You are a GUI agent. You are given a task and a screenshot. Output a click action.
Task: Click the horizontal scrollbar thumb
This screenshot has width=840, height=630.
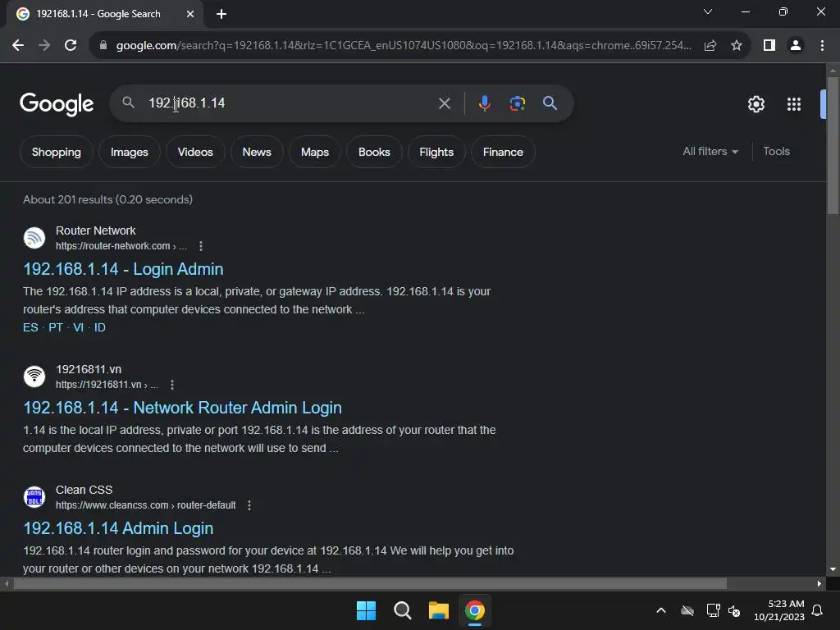pos(370,583)
